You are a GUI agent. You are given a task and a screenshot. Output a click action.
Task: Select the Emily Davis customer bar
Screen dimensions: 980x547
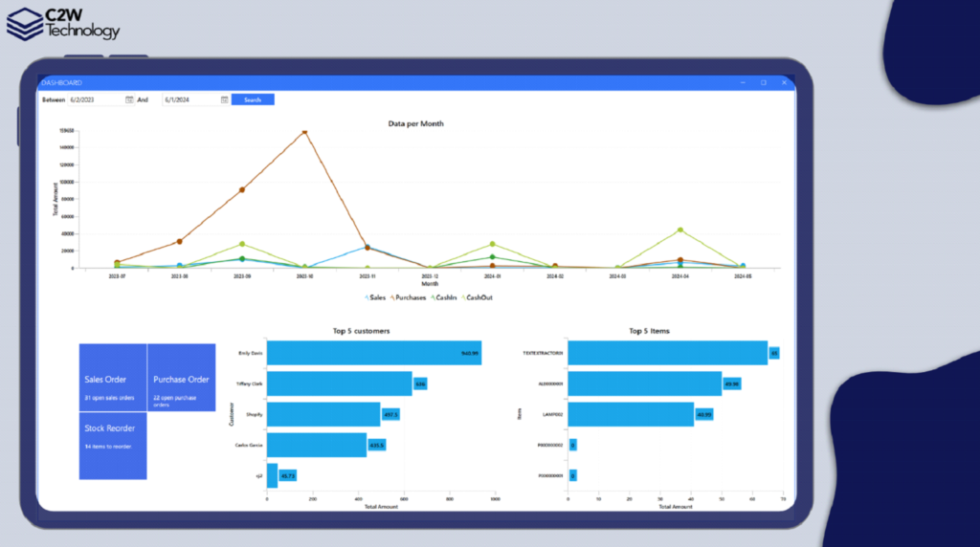click(x=373, y=353)
